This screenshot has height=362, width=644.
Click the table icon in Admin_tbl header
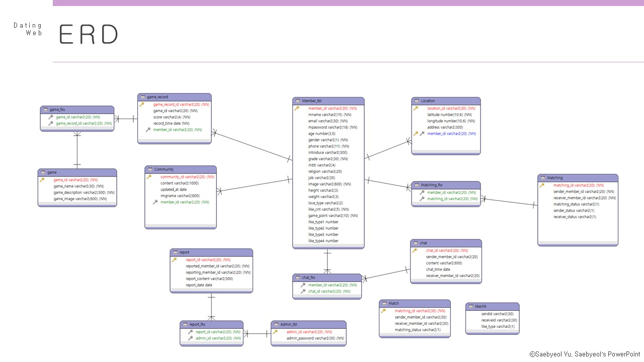tap(276, 325)
